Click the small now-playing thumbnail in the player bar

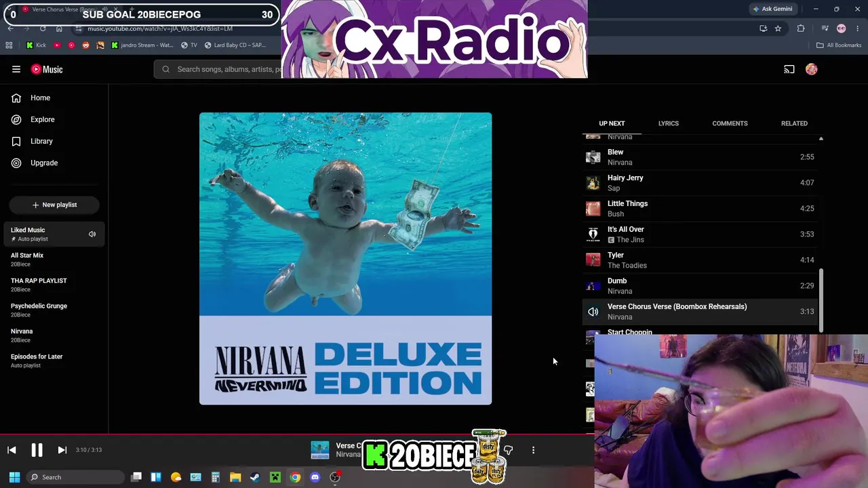tap(320, 450)
